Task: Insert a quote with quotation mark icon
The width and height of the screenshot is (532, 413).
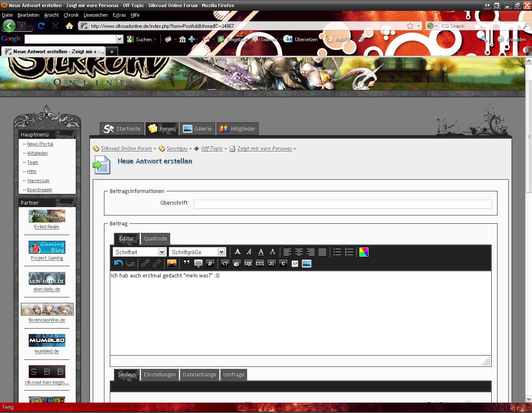Action: click(186, 264)
